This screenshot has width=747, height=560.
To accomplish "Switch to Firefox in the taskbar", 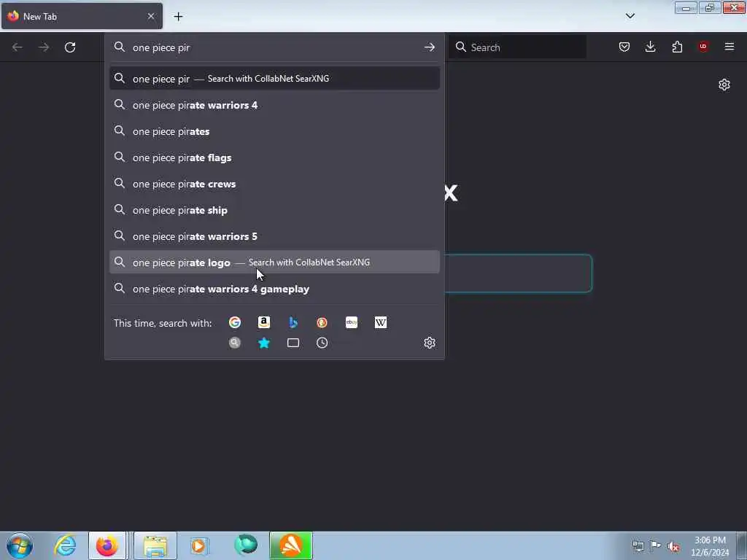I will 107,545.
